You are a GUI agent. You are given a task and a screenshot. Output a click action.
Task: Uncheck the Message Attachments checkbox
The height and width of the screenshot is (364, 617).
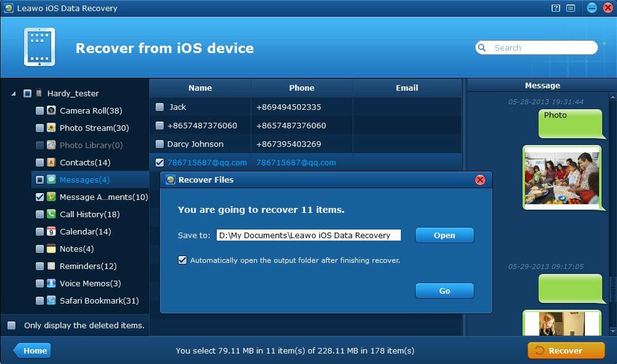point(40,197)
